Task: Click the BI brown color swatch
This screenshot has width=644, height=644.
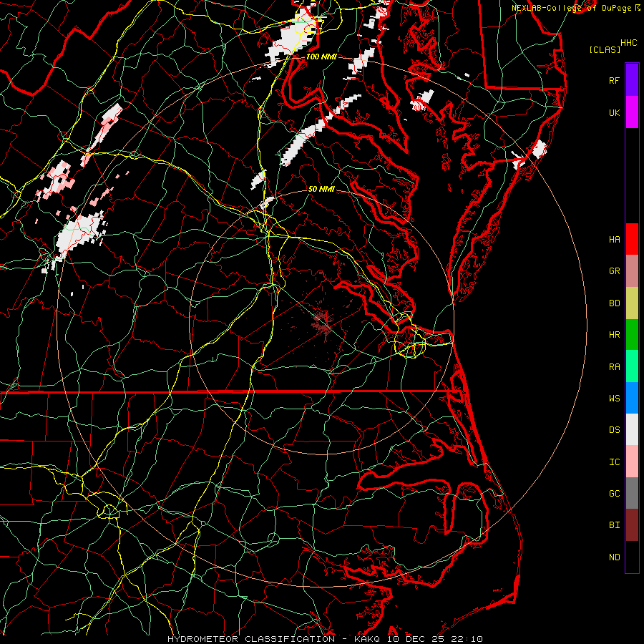Action: 632,525
